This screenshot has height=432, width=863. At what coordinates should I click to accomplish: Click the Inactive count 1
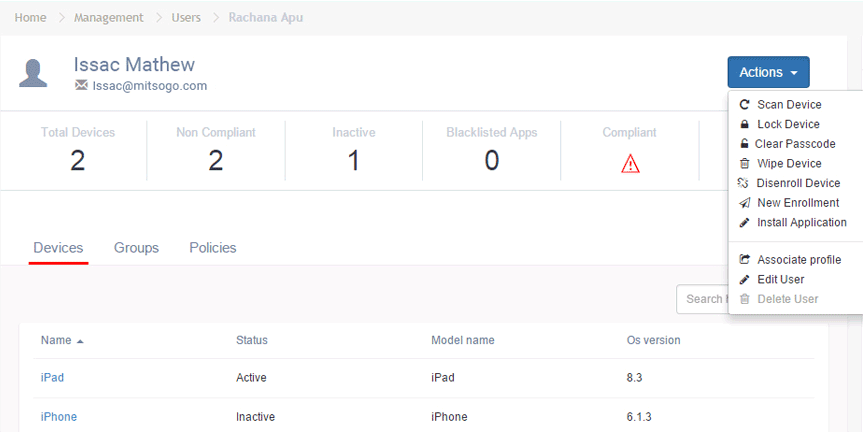click(x=354, y=161)
